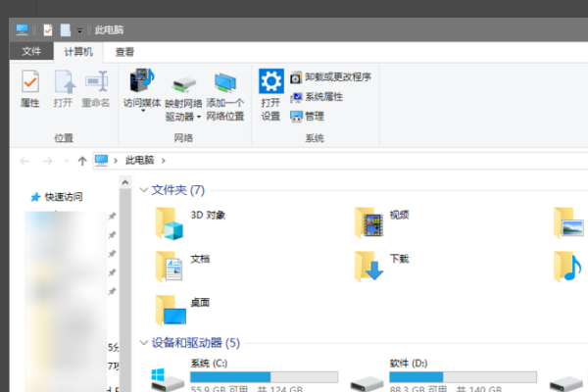
Task: Open Access media (访问媒体) menu
Action: (x=142, y=90)
